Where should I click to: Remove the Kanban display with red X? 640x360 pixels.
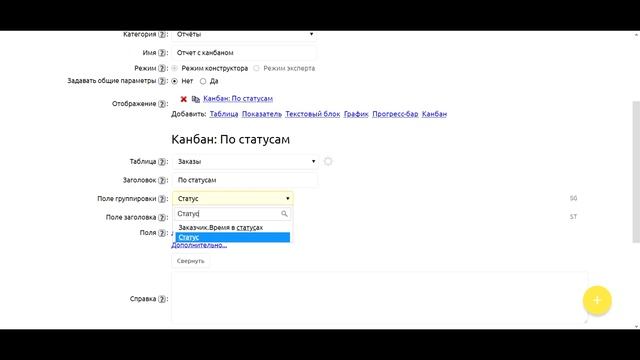[184, 99]
